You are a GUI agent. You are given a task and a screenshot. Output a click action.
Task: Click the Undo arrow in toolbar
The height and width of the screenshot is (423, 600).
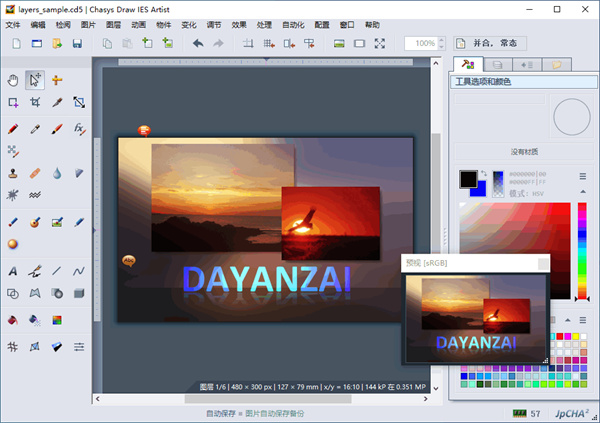[198, 44]
